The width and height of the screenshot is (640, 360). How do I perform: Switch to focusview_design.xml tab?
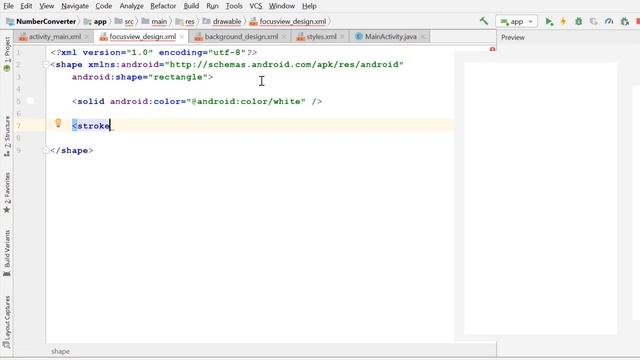142,37
